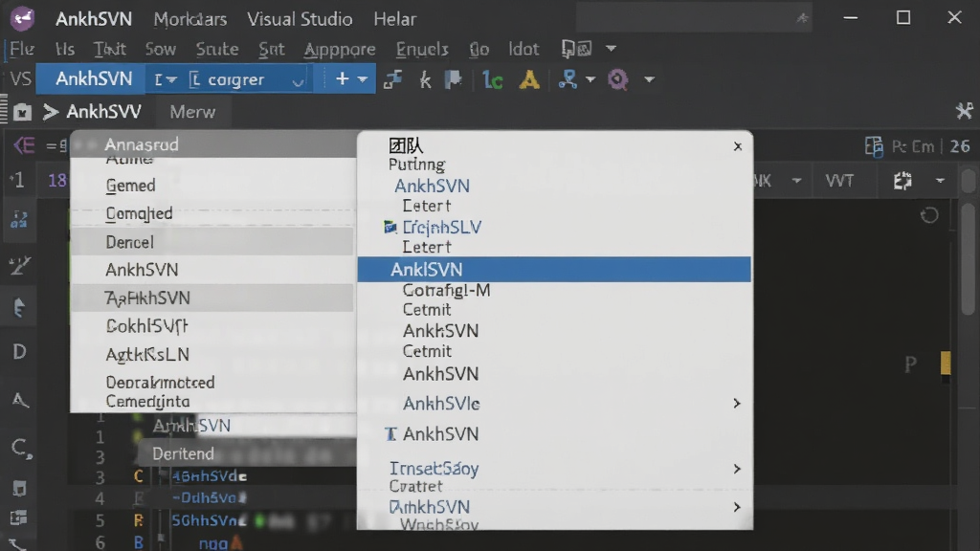The image size is (980, 551).
Task: Select CokhlSVft in left menu
Action: pyautogui.click(x=146, y=326)
